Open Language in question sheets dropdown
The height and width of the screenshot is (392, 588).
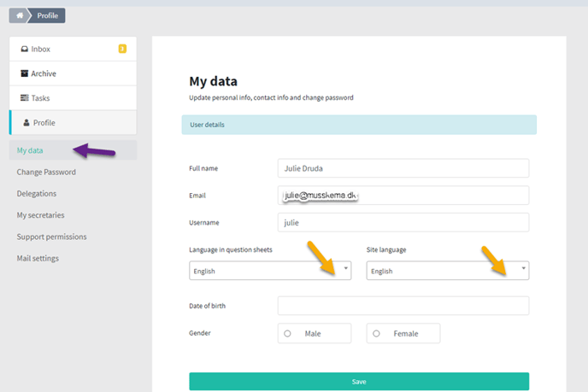[270, 271]
